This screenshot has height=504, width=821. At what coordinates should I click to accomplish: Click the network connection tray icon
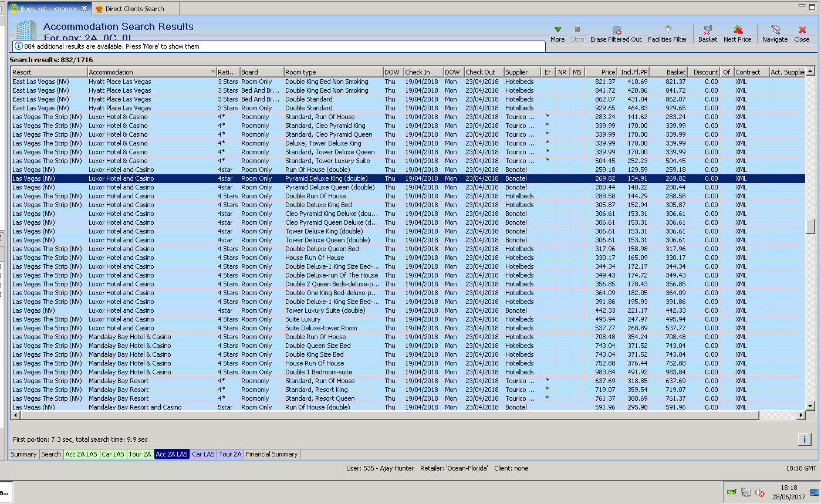click(x=746, y=492)
